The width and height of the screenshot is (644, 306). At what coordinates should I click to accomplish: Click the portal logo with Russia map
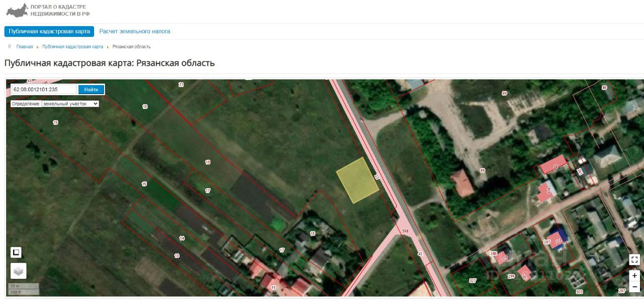coord(17,10)
